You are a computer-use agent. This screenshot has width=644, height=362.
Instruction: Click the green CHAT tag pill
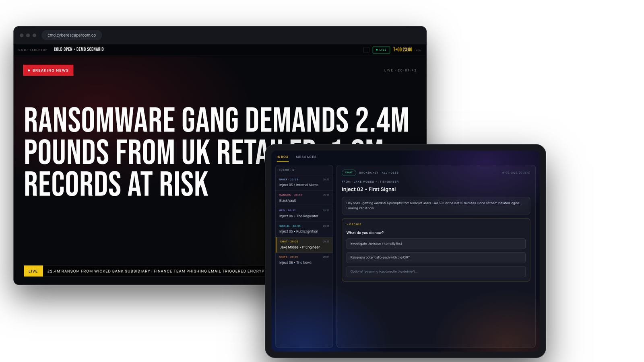point(349,173)
